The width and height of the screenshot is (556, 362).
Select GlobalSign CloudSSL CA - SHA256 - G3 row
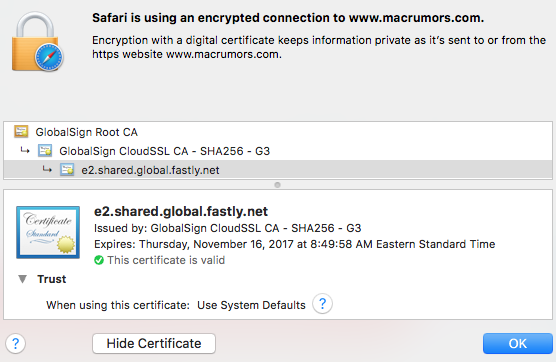tap(278, 151)
